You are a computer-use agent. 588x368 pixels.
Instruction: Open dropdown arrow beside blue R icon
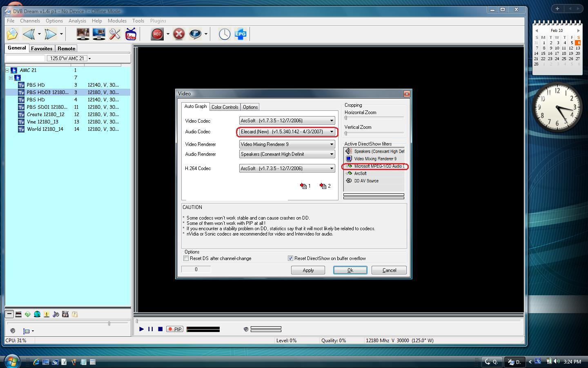click(206, 34)
